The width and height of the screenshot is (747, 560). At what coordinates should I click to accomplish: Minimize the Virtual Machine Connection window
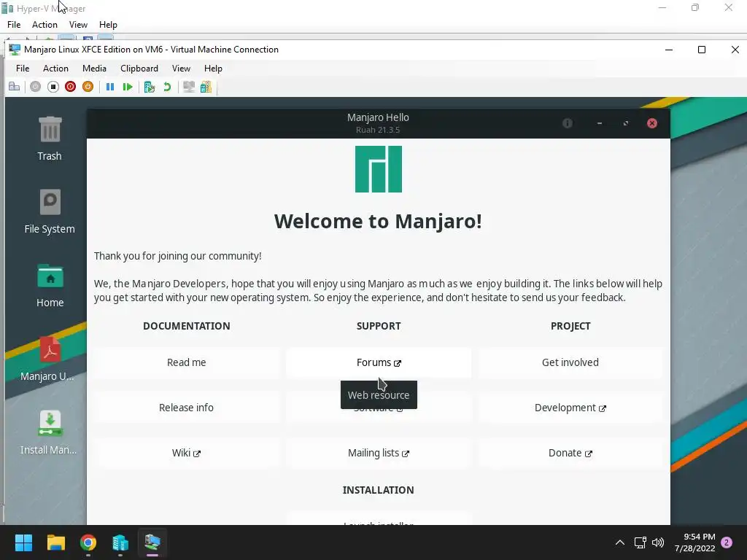669,50
